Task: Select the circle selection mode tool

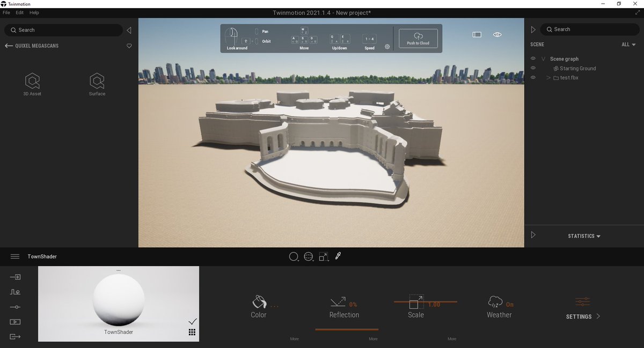Action: click(294, 257)
